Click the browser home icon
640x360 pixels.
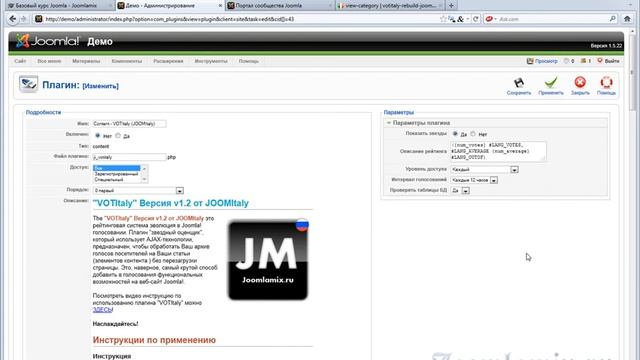[x=627, y=19]
